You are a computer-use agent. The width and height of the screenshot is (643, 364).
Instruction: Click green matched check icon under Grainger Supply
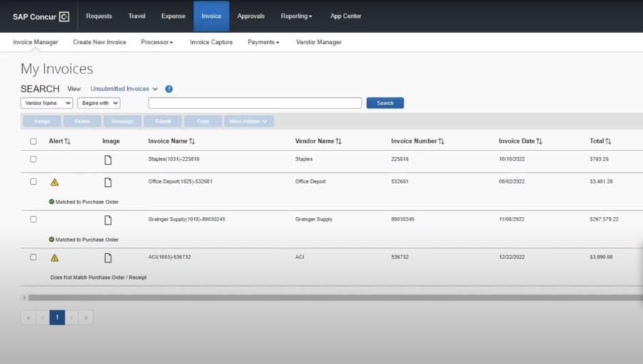click(x=51, y=239)
